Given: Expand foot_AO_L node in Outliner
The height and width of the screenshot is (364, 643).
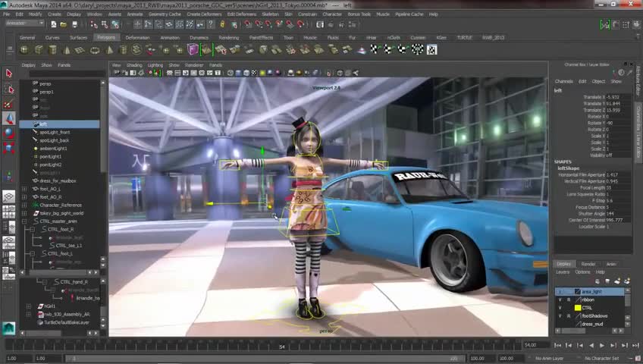Looking at the screenshot, I should (24, 189).
